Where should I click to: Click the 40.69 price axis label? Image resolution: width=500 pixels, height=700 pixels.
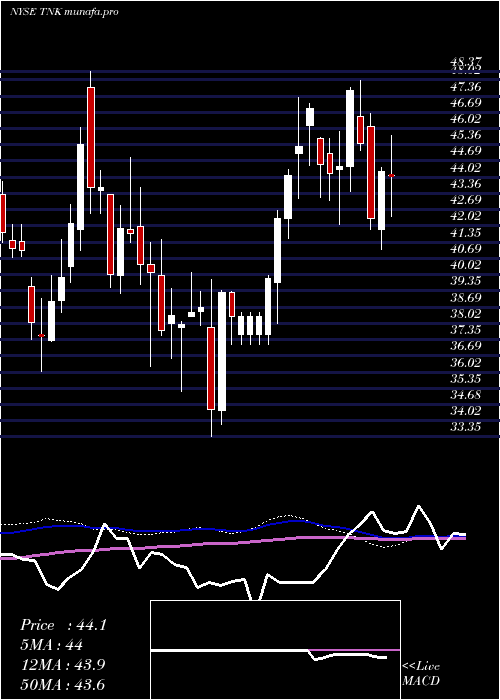point(466,248)
